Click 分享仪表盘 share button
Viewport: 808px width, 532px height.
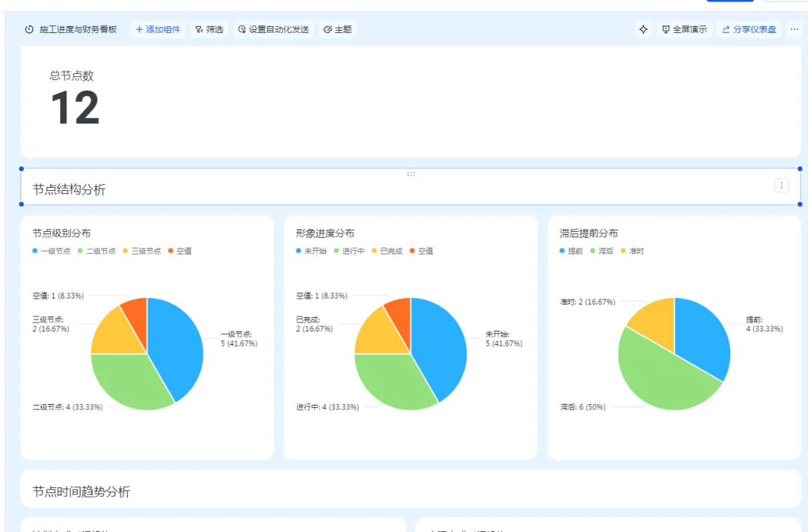point(749,29)
